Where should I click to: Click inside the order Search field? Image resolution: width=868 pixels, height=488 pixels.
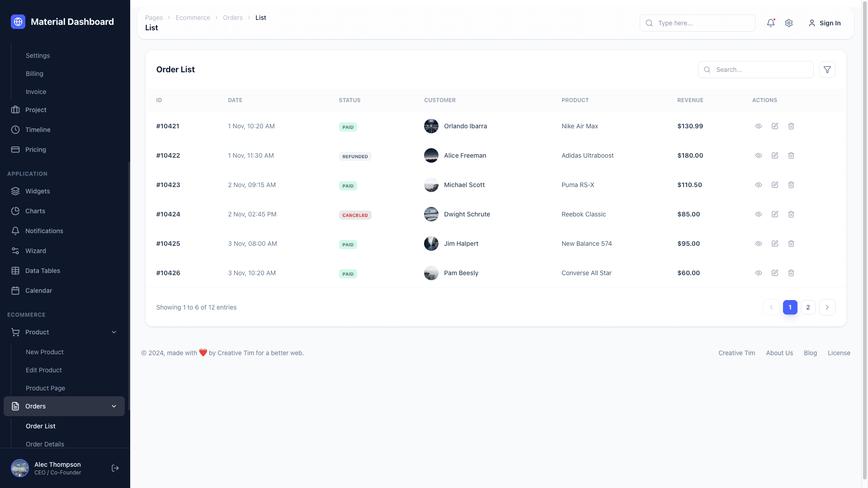click(755, 70)
